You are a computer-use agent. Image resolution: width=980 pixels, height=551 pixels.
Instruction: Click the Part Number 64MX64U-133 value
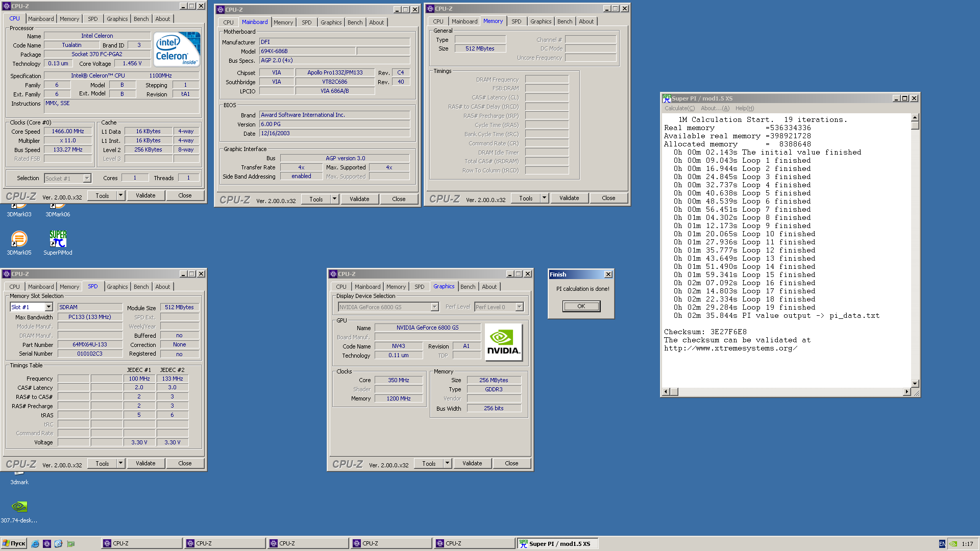[x=90, y=344]
